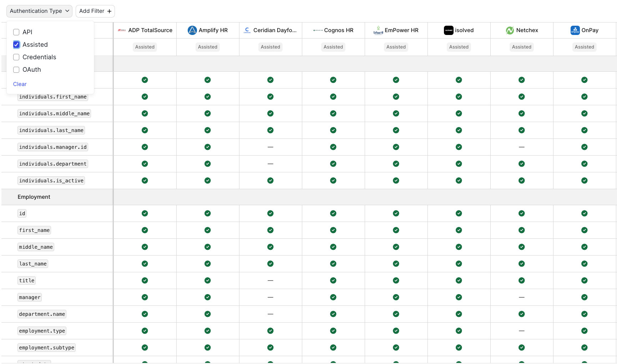This screenshot has width=617, height=364.
Task: Click the Netchex logo icon
Action: click(x=510, y=30)
